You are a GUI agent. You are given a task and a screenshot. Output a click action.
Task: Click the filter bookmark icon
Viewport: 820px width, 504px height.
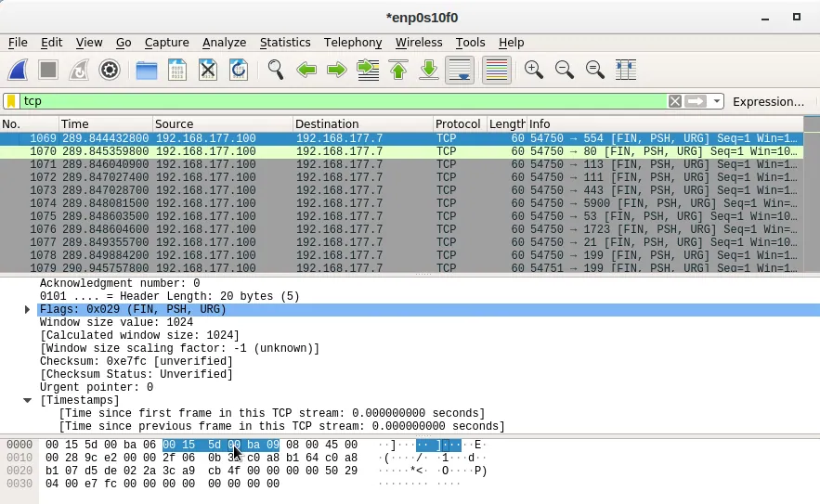coord(11,101)
